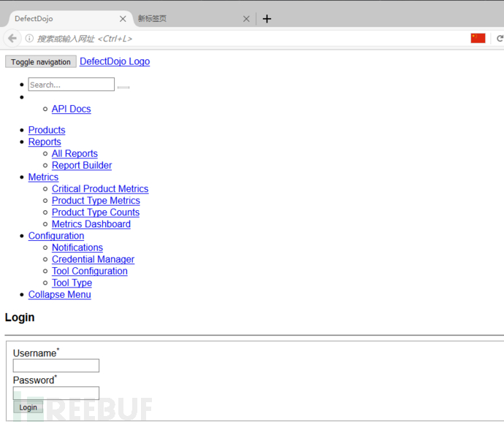Open the Tool Configuration link

[90, 272]
